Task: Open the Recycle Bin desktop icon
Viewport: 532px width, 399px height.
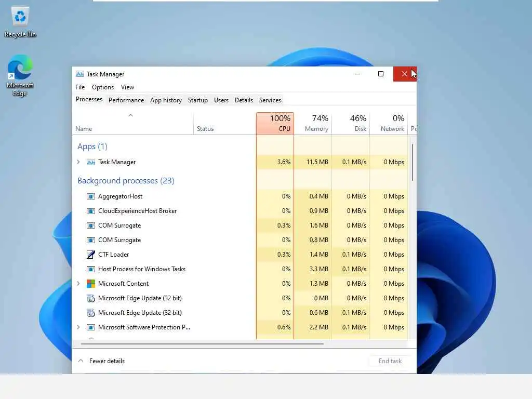Action: [20, 21]
